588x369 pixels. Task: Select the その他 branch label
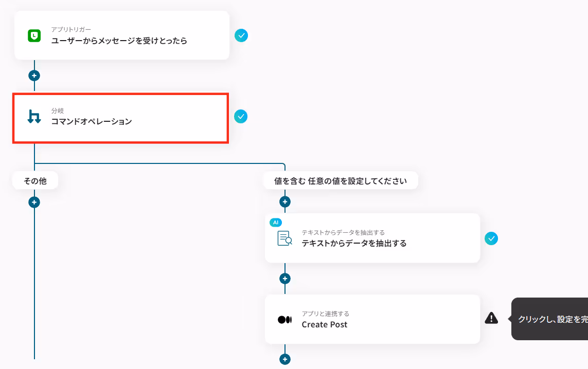tap(35, 181)
